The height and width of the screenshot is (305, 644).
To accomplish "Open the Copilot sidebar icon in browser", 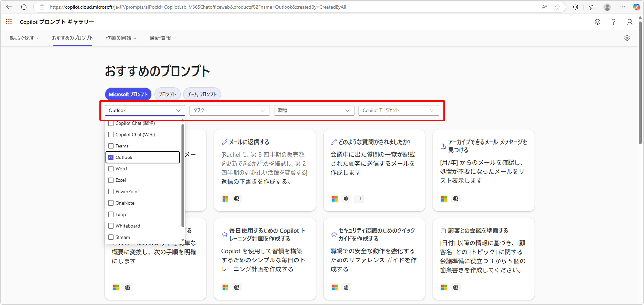I will pos(636,7).
